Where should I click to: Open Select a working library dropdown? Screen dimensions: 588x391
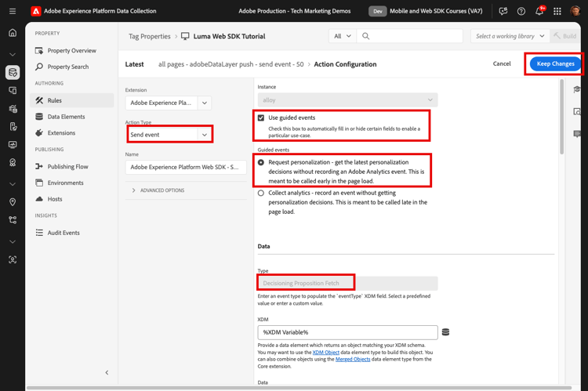tap(510, 36)
